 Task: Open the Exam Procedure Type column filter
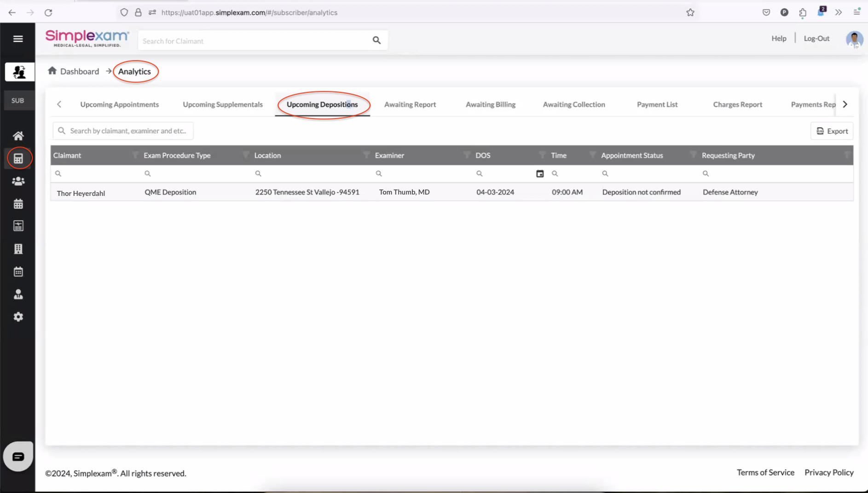(x=246, y=155)
